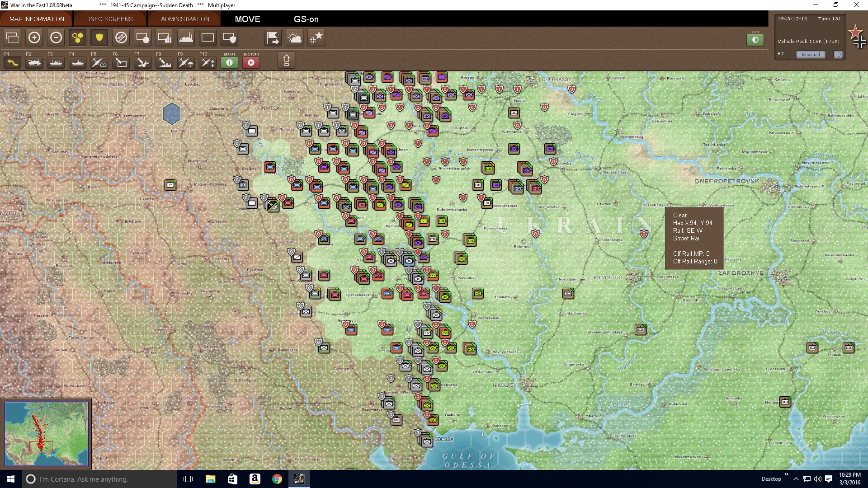The width and height of the screenshot is (868, 488).
Task: Click the unit-with-bar-chart display icon
Action: coord(165,38)
